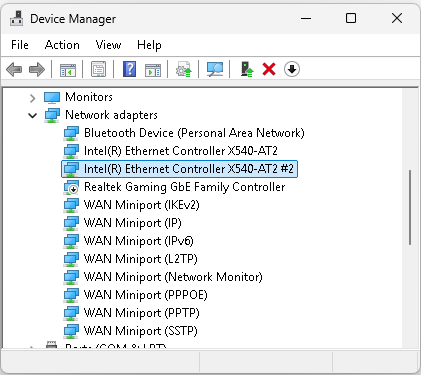This screenshot has height=375, width=421.
Task: Click the Bluetooth Device adapter icon
Action: 71,133
